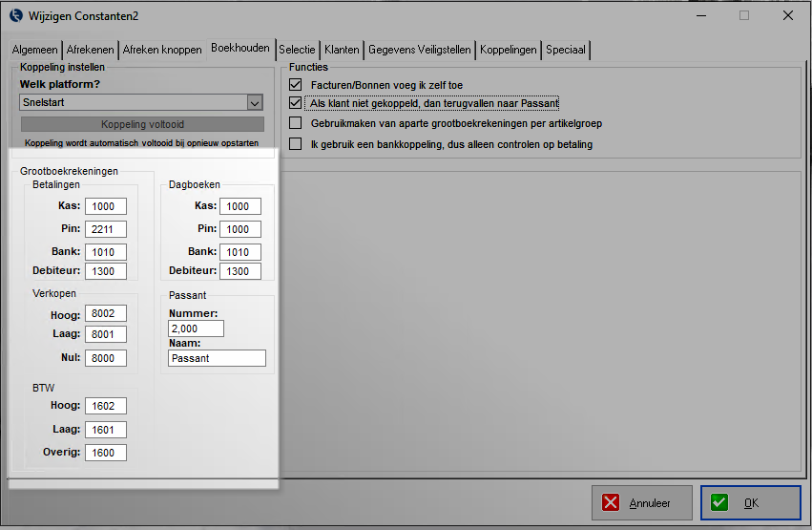Open the Koppelingen tab
The width and height of the screenshot is (812, 530).
pyautogui.click(x=509, y=50)
